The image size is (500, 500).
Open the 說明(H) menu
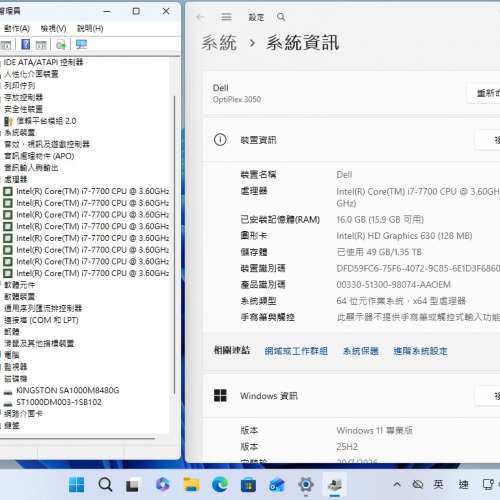tap(90, 29)
